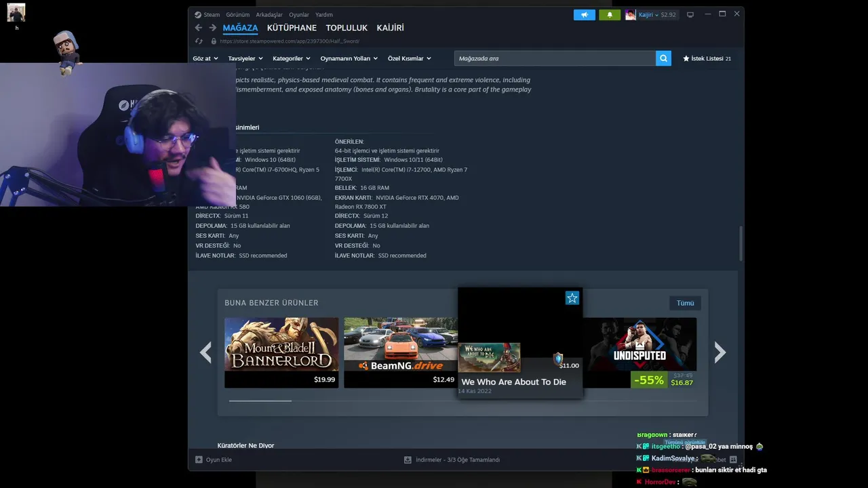Open the Kaijiri account dropdown with wallet balance

click(x=657, y=14)
